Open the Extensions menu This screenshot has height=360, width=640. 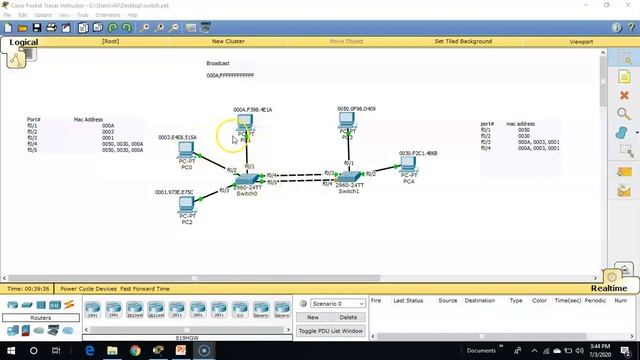click(x=108, y=15)
